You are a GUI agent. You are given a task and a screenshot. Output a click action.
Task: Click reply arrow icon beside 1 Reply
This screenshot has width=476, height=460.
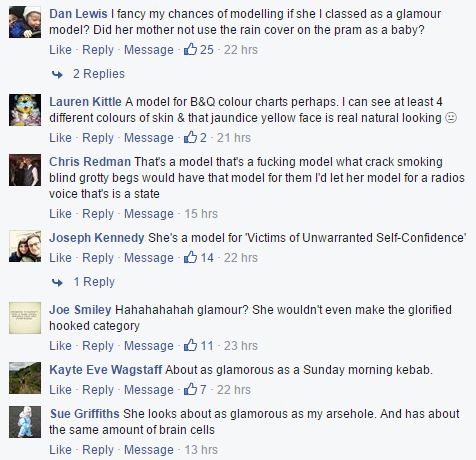coord(57,282)
